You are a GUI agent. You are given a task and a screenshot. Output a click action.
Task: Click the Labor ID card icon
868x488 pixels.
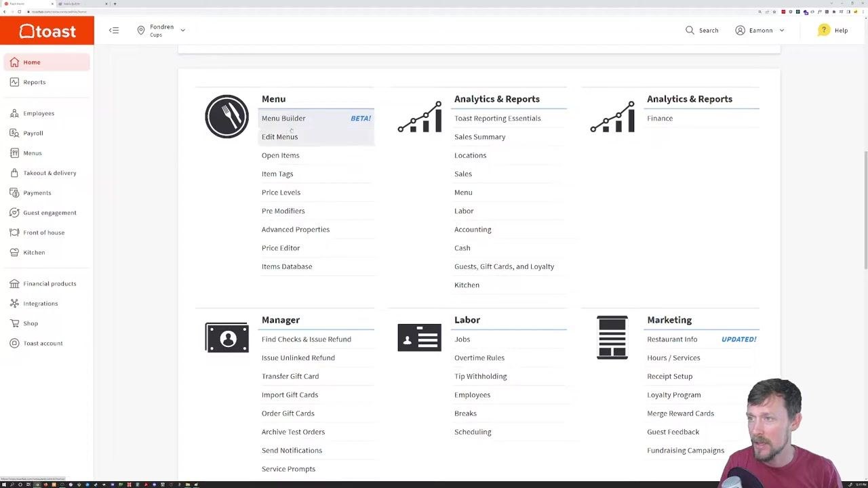tap(419, 338)
